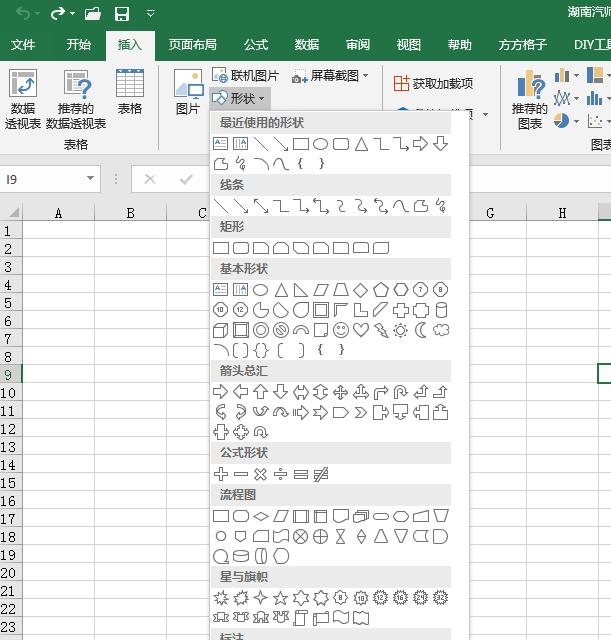Select the flowchart decision diamond
Screen dimensions: 611x640
click(x=261, y=516)
